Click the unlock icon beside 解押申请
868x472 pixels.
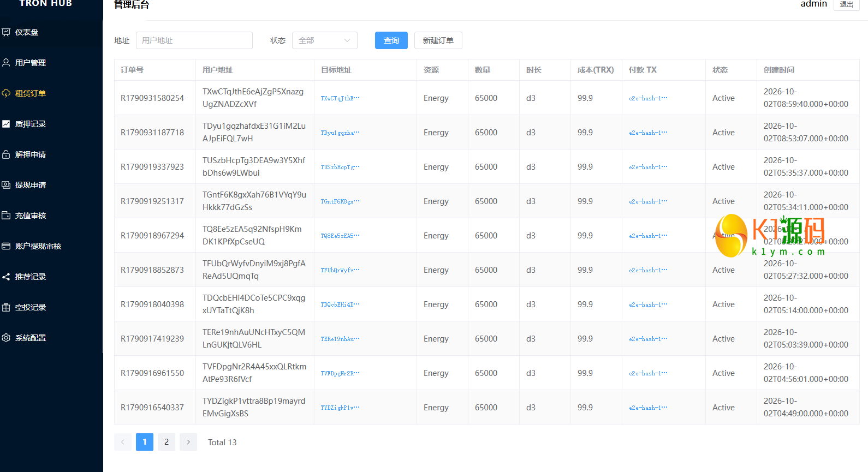pyautogui.click(x=6, y=154)
